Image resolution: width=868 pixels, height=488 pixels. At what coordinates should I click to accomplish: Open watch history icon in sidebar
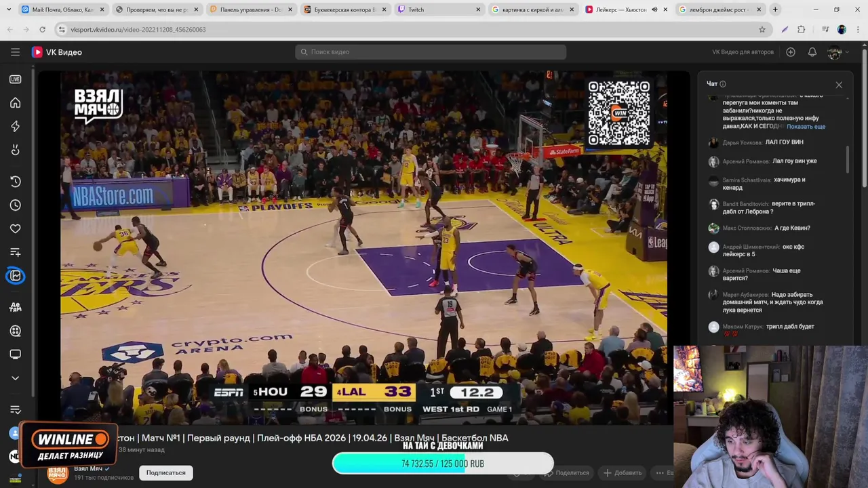pos(15,181)
